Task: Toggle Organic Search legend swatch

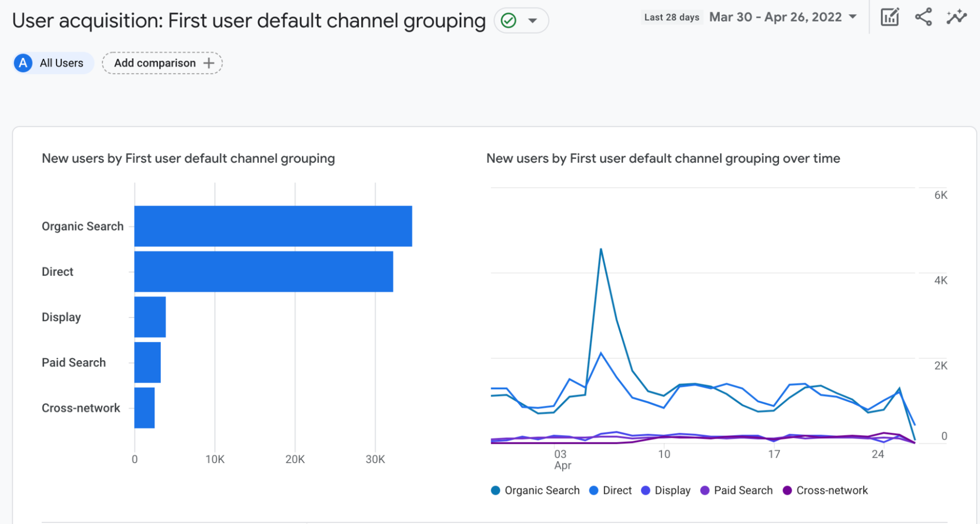Action: click(496, 490)
